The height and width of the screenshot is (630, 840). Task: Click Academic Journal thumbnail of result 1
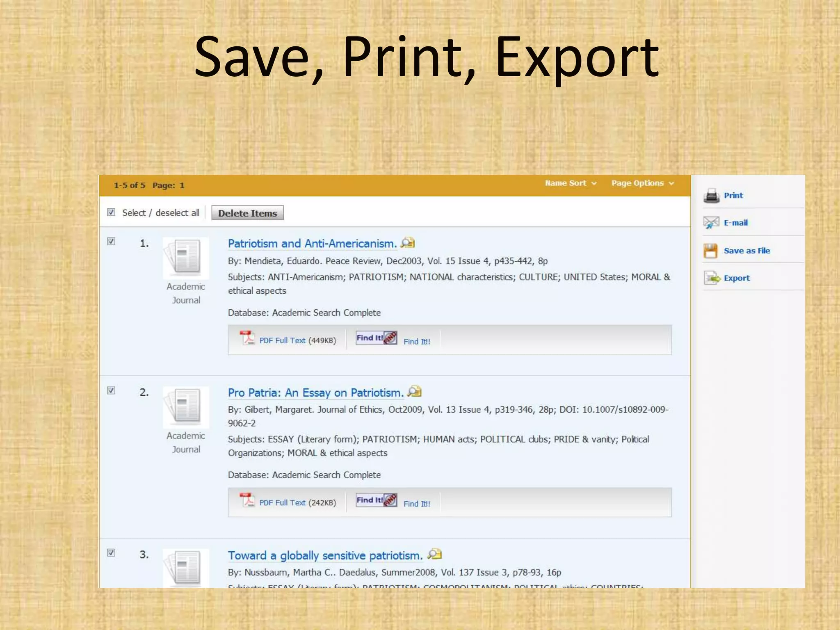click(186, 258)
